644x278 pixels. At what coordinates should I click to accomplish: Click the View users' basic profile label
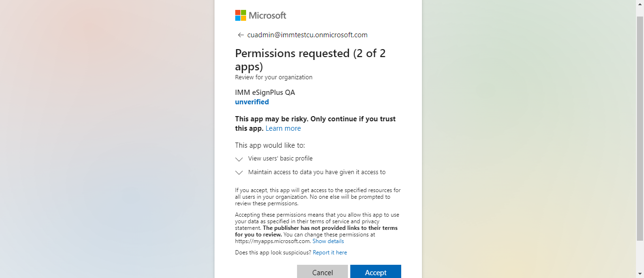(x=280, y=159)
